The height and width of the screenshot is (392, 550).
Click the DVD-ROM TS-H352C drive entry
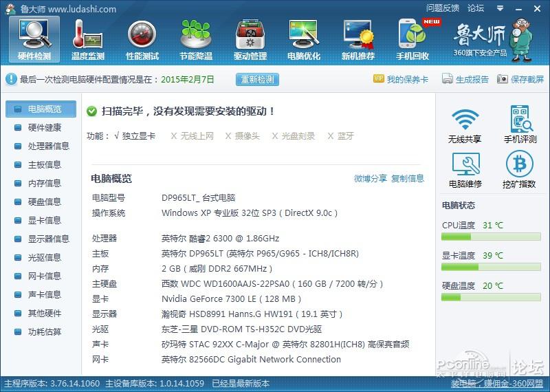[x=242, y=329]
